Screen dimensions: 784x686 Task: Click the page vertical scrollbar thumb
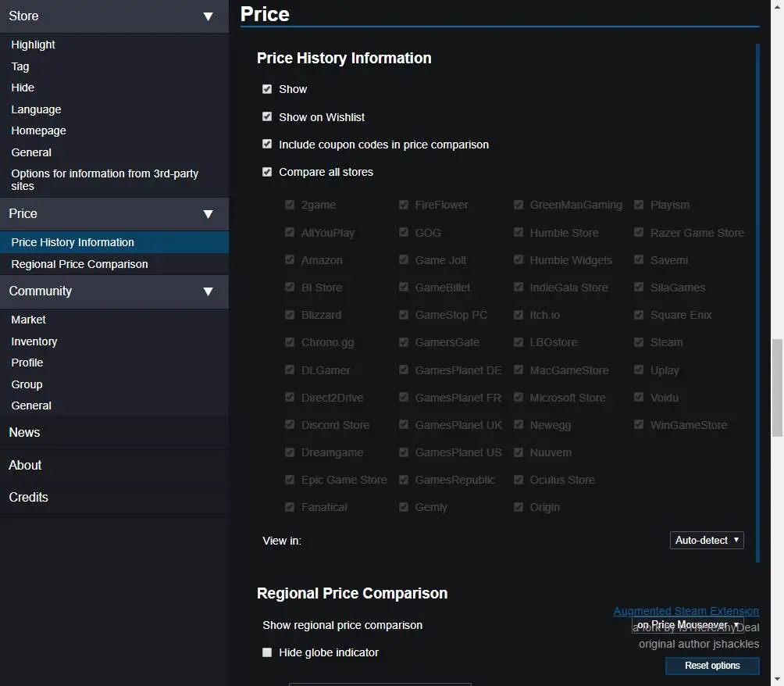coord(777,387)
